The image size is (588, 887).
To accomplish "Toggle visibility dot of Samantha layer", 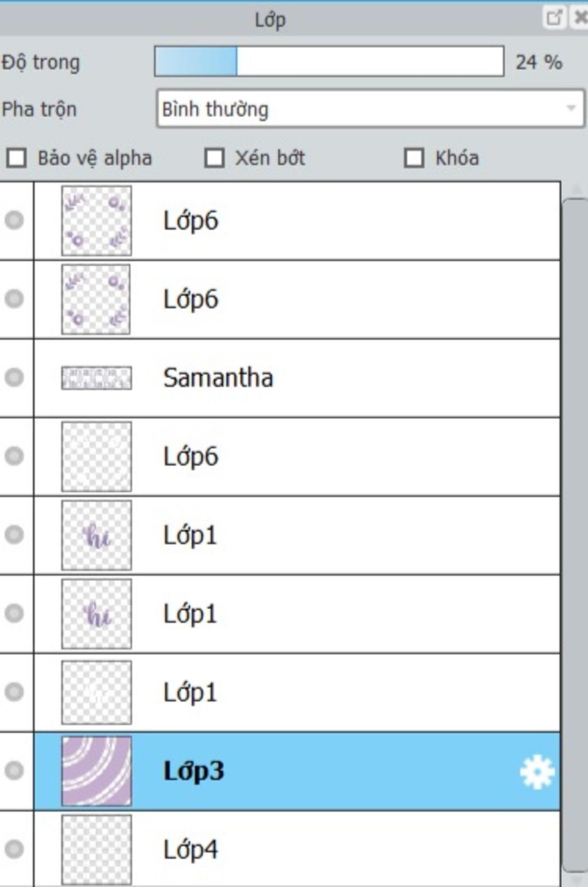I will (x=14, y=377).
